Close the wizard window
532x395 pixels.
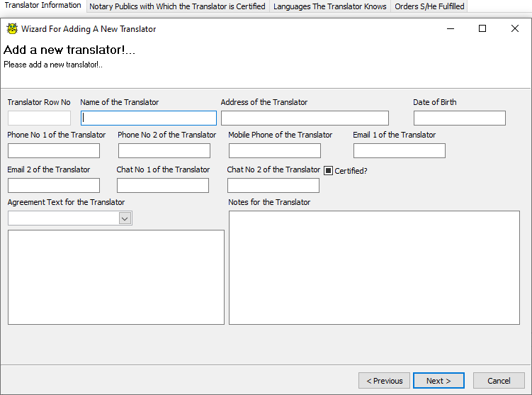click(515, 29)
